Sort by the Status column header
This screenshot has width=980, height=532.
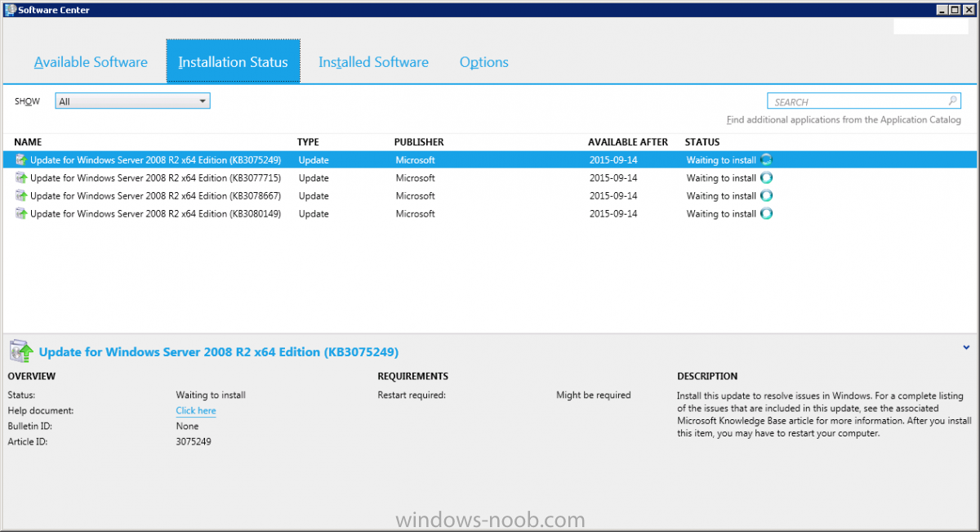702,142
